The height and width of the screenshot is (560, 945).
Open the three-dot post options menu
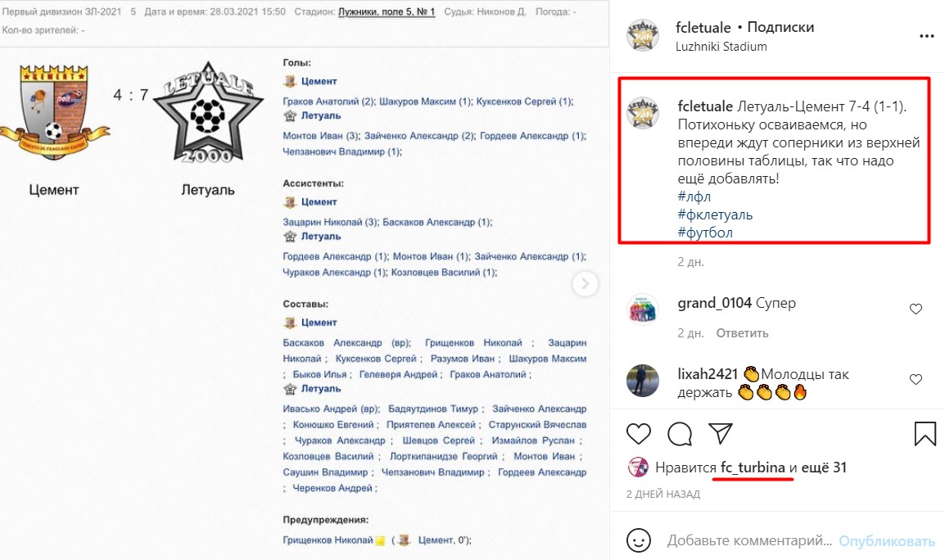pos(926,37)
